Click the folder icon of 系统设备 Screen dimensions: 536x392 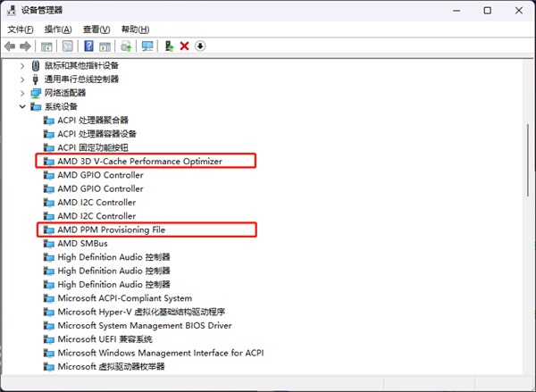click(x=36, y=106)
